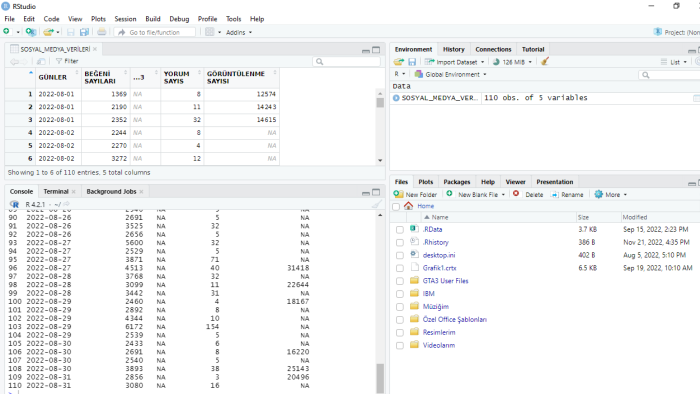Tick the IBM folder checkbox
The image size is (700, 394).
(400, 294)
